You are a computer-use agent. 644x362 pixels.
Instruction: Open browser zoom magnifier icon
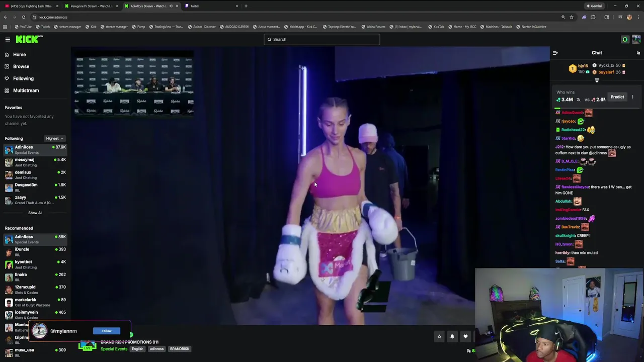pyautogui.click(x=563, y=17)
